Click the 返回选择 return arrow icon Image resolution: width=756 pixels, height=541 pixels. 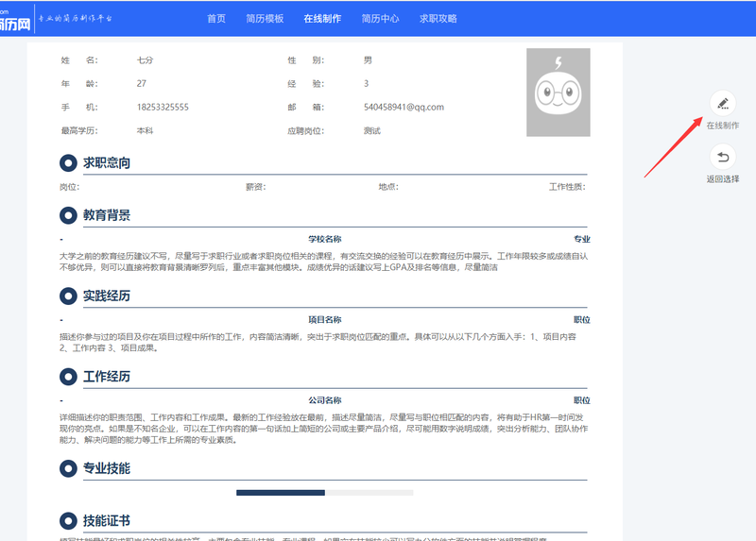[722, 157]
